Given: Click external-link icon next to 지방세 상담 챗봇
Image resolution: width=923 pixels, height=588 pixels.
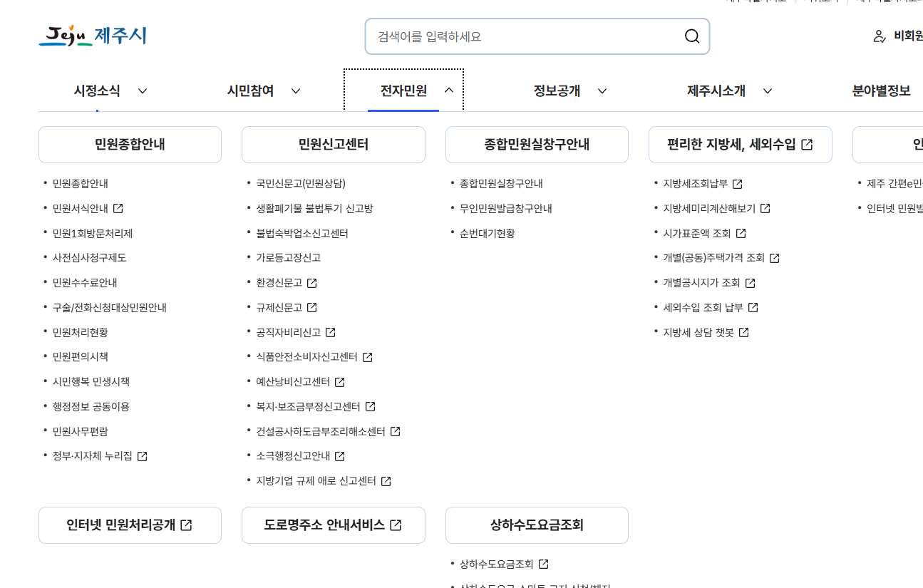Looking at the screenshot, I should pos(744,332).
